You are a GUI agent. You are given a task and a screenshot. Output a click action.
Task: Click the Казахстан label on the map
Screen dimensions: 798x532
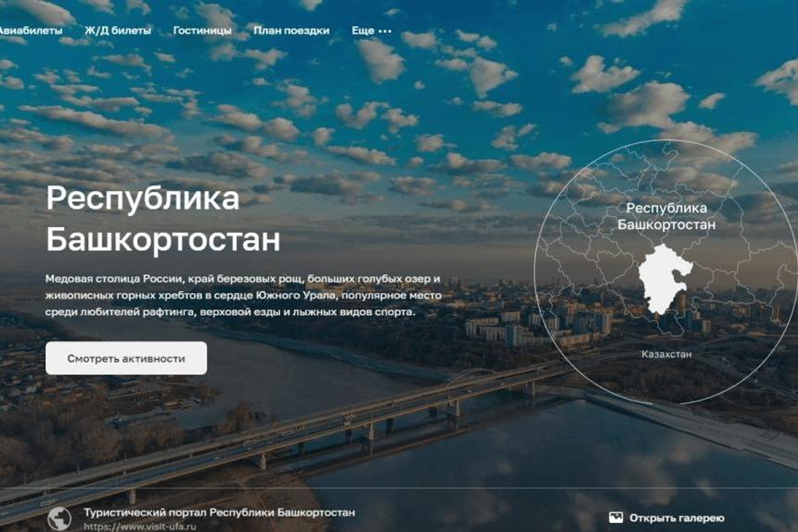point(666,354)
